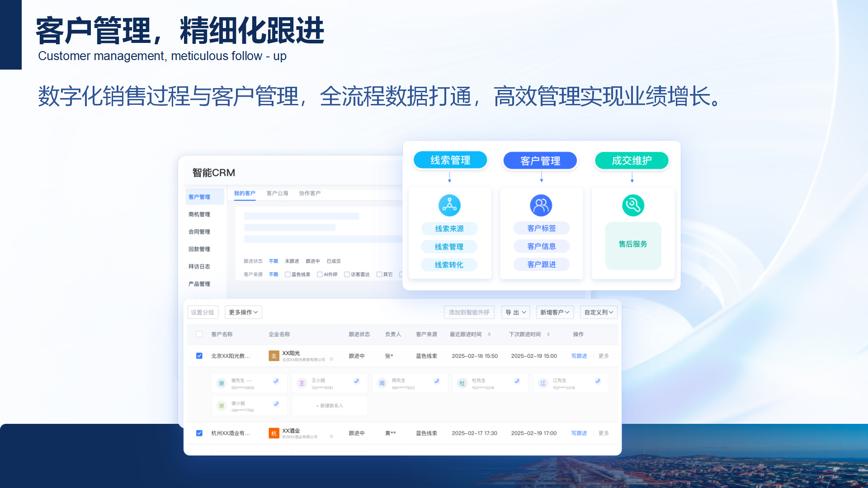Screen dimensions: 868x488
Task: Click phone icon for contact 王小姐
Action: 357,381
